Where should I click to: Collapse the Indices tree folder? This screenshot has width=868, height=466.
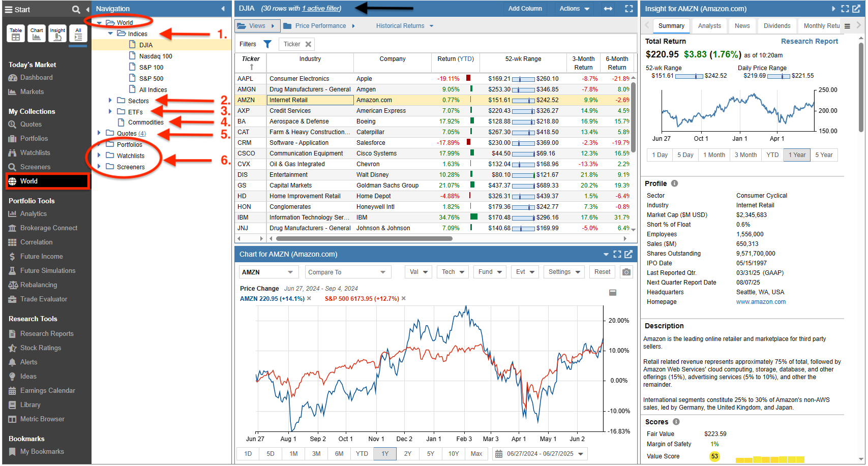click(x=110, y=34)
